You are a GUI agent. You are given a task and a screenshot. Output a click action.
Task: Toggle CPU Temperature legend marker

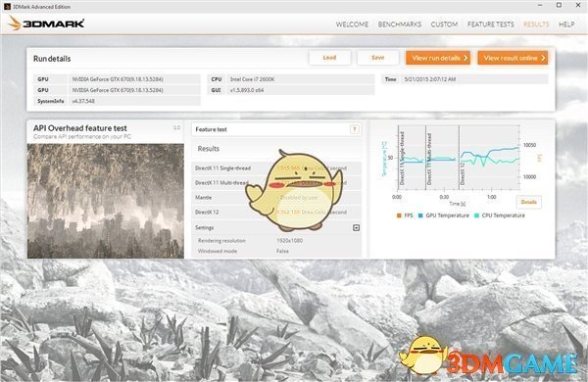coord(476,215)
